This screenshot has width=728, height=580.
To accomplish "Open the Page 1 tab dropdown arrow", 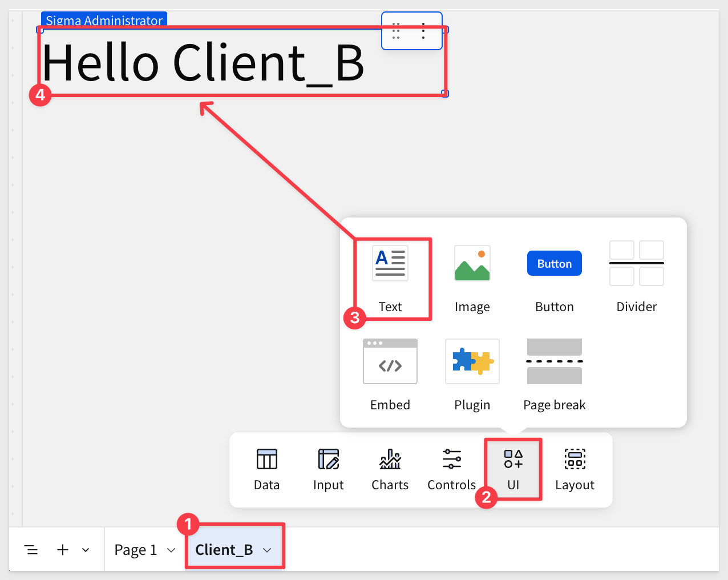I will point(171,550).
